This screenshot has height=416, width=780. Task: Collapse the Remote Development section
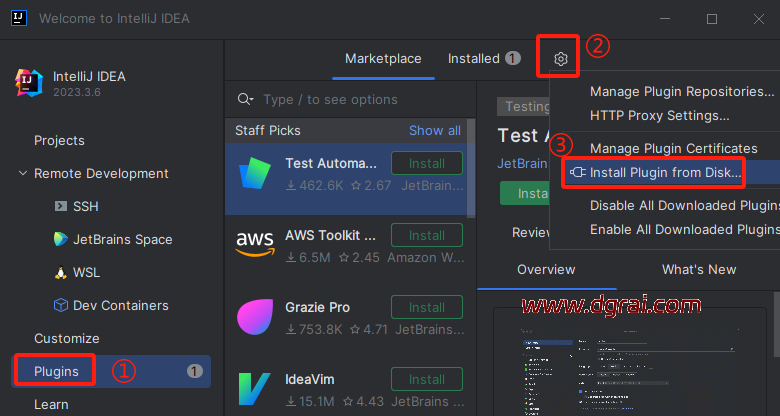(23, 173)
